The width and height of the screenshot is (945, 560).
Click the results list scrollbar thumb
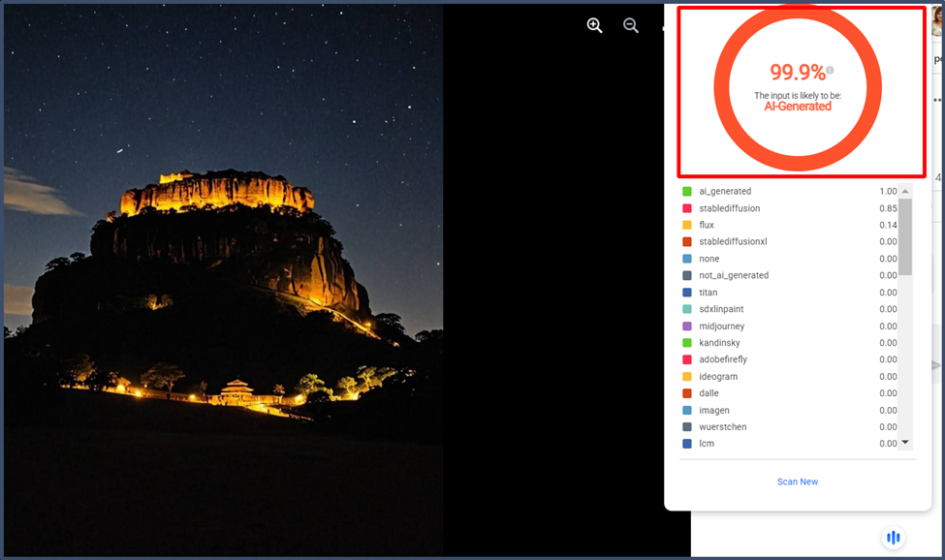click(904, 236)
